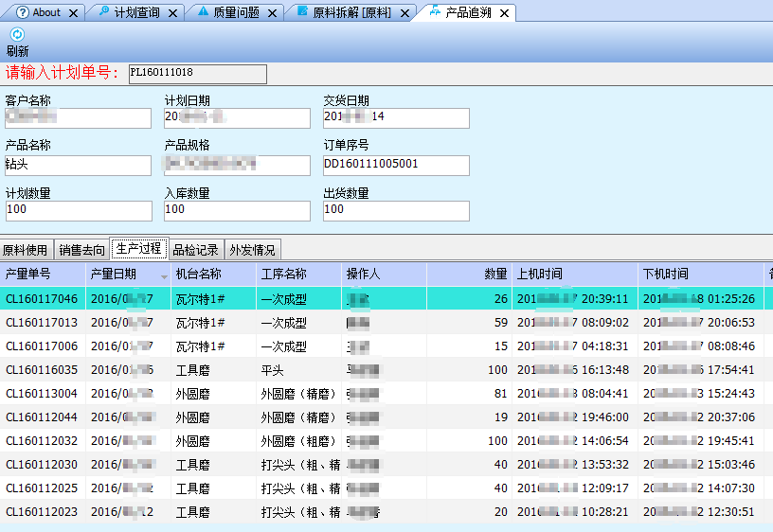Screen dimensions: 773x532
Task: Click the 原料拆解 tab icon
Action: [x=302, y=12]
